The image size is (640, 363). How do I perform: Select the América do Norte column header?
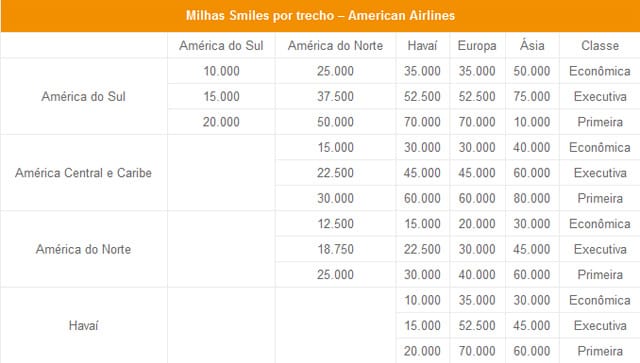336,45
